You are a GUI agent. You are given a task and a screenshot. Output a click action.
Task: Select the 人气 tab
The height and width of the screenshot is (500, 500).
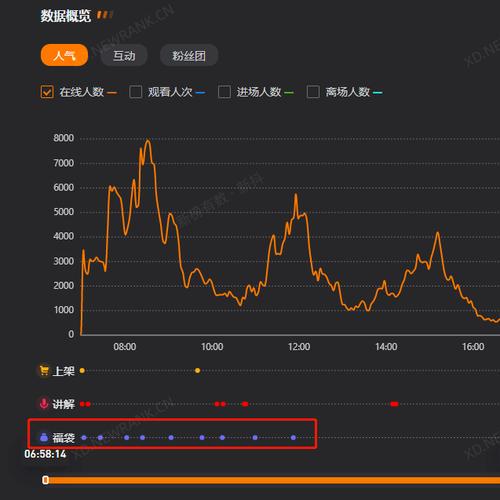[x=64, y=55]
